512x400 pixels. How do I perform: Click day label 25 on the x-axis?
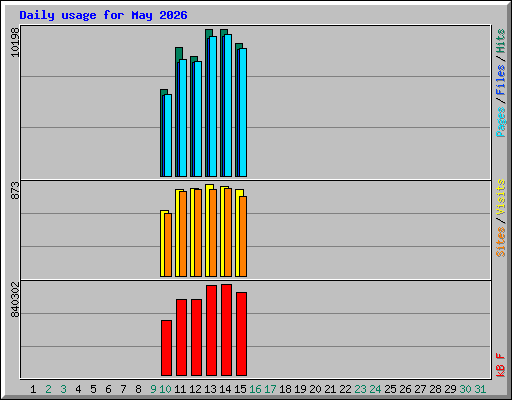click(x=390, y=389)
